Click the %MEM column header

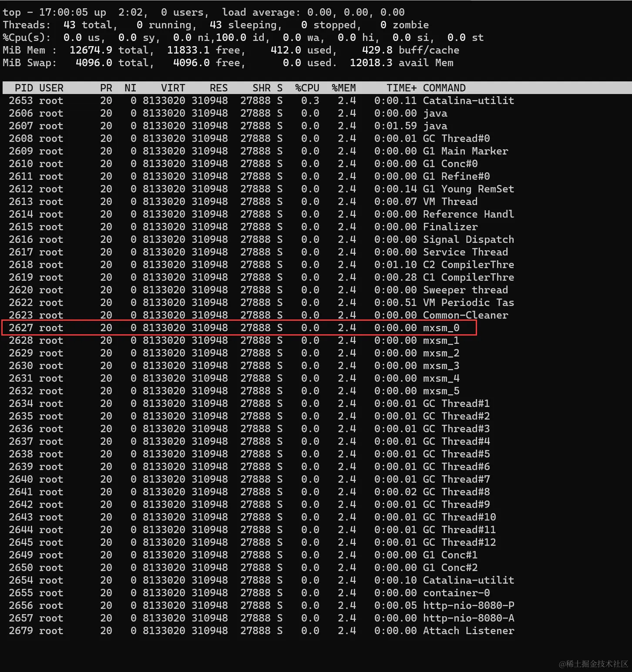click(x=344, y=88)
